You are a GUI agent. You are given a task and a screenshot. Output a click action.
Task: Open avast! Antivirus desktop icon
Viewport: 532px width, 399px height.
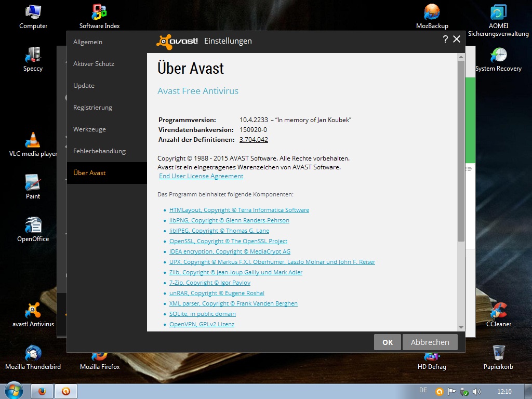(x=33, y=315)
